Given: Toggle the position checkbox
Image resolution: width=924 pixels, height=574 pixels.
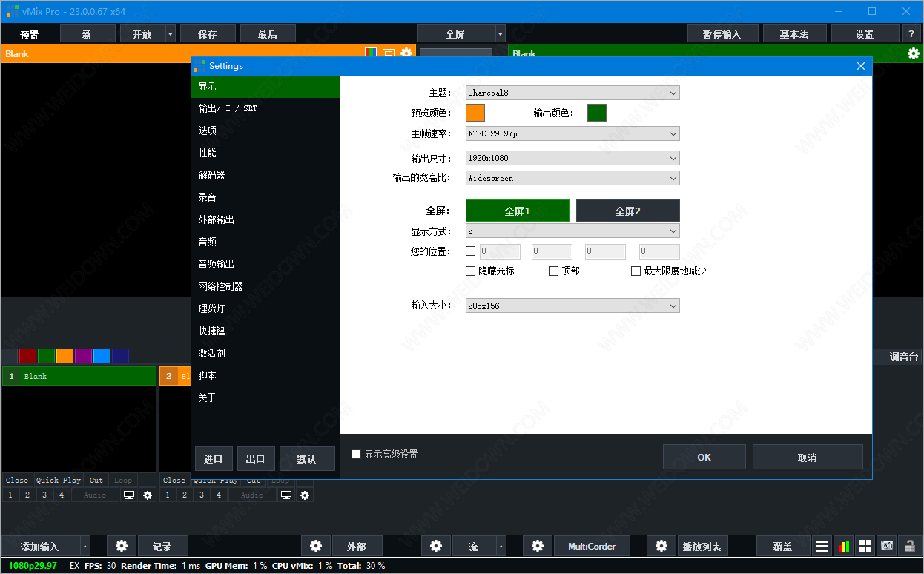Looking at the screenshot, I should [x=470, y=251].
